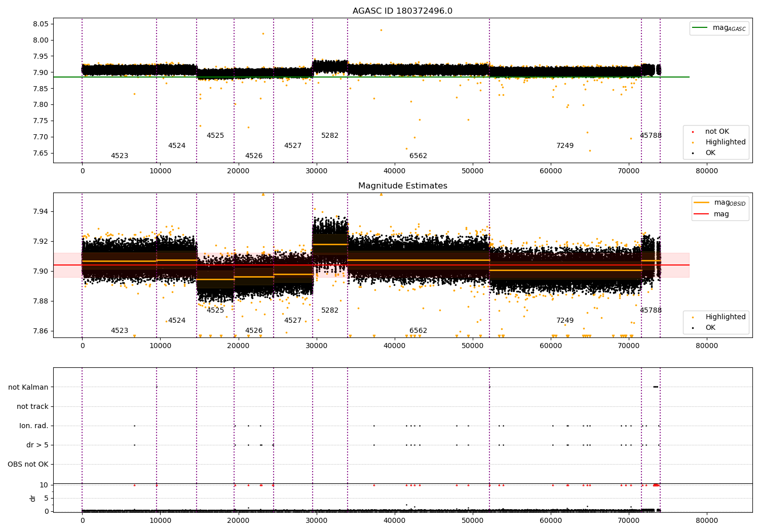Click the 'dr > 5' flag row label
This screenshot has width=760, height=532.
click(37, 445)
